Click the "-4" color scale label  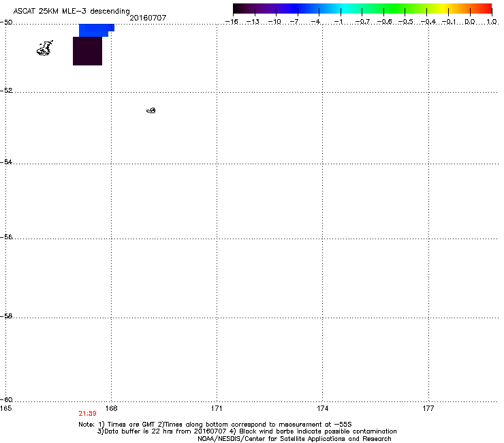315,22
